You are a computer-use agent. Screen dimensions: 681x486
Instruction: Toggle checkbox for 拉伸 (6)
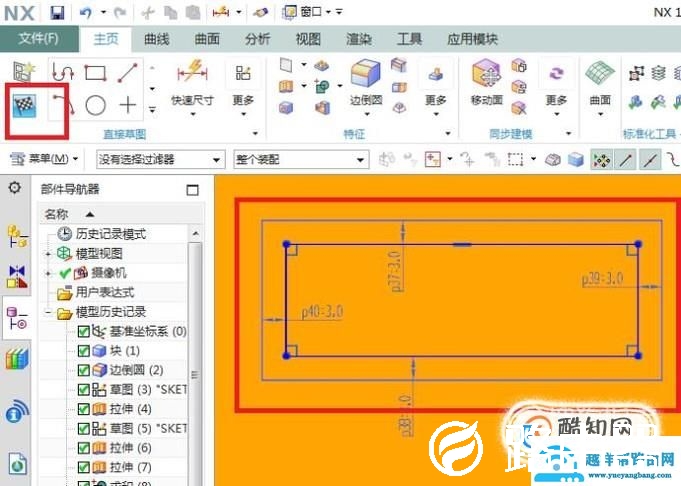[x=83, y=448]
